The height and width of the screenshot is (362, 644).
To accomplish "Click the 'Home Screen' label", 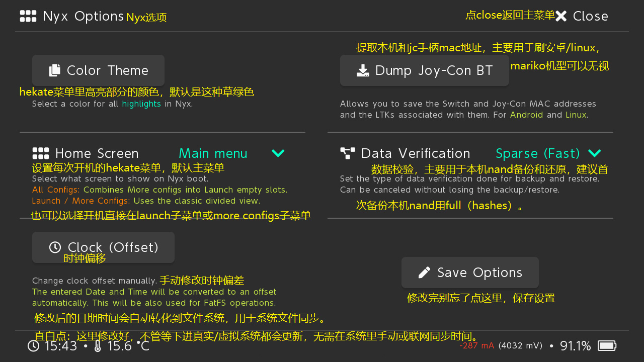I will point(97,153).
